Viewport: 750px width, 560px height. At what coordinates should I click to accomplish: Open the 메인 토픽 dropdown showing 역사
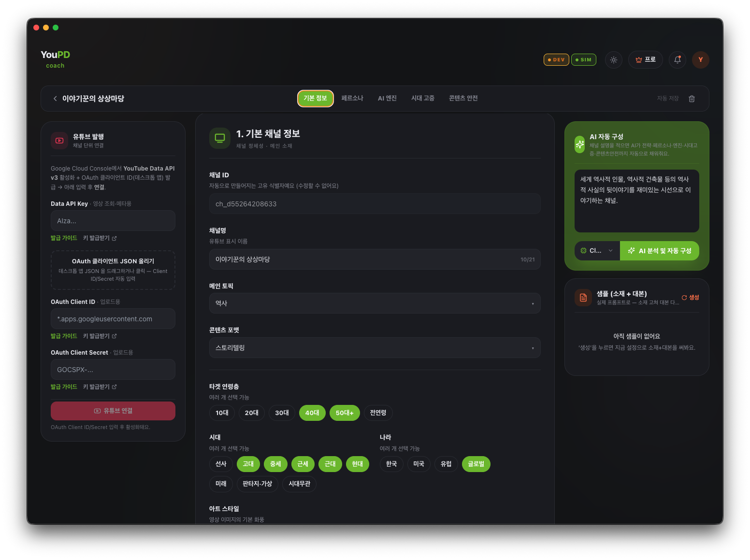(375, 303)
